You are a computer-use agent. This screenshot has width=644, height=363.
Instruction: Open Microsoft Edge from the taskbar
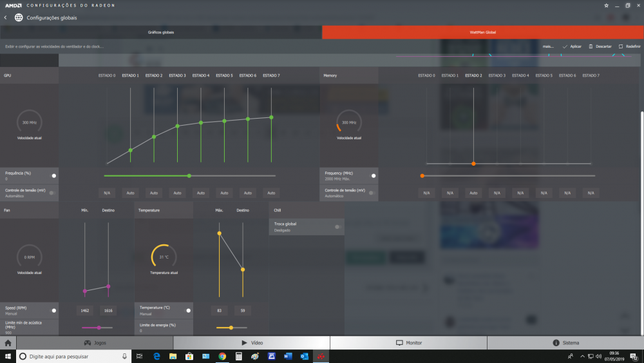tap(156, 357)
